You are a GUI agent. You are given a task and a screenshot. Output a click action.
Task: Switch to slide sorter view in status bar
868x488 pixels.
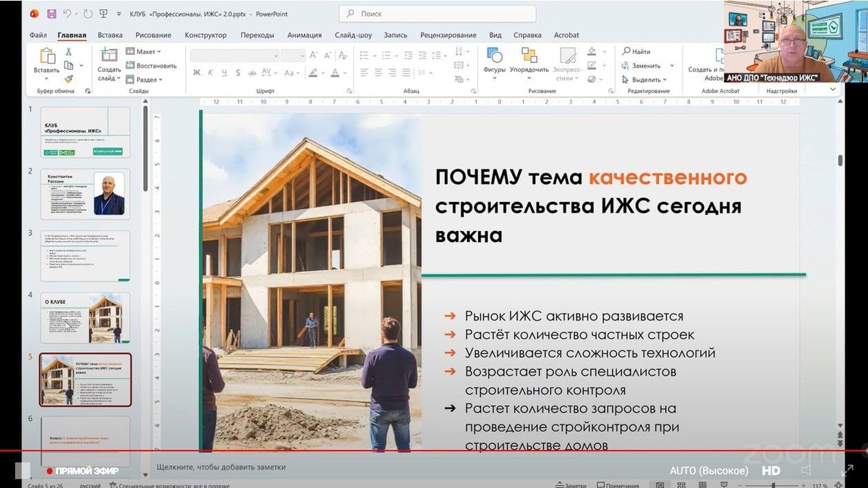tap(681, 485)
